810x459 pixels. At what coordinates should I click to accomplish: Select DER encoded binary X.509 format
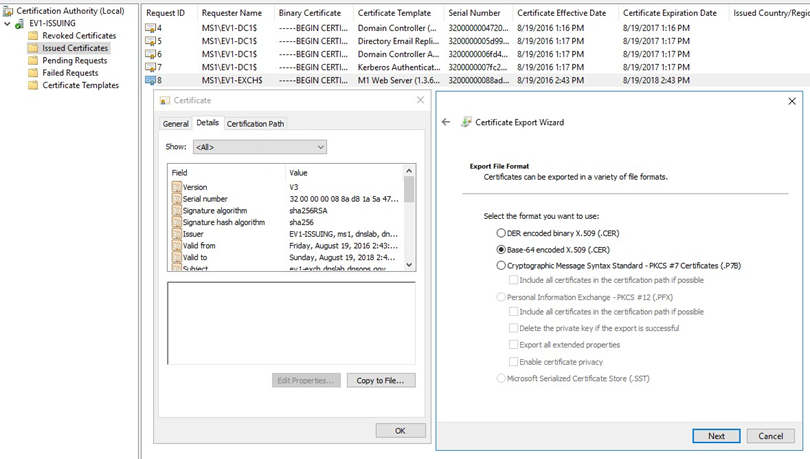coord(501,233)
